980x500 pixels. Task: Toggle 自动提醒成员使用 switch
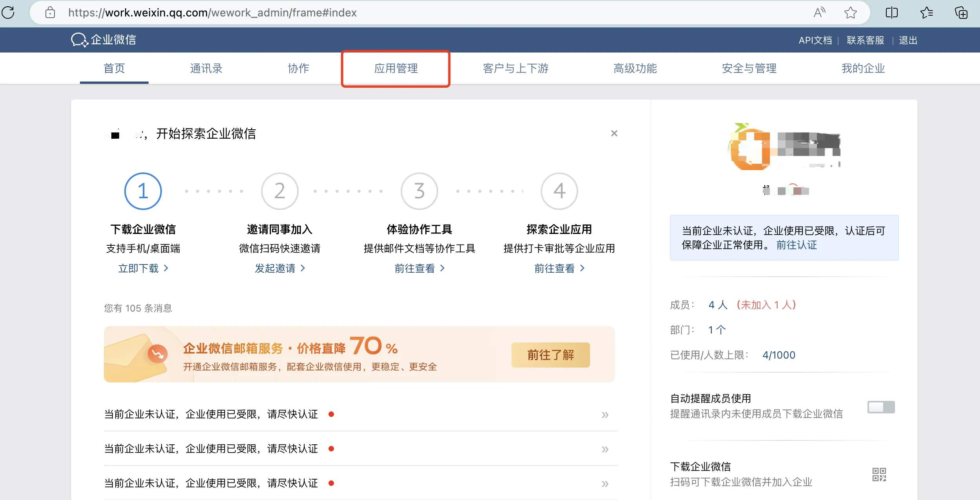coord(881,407)
